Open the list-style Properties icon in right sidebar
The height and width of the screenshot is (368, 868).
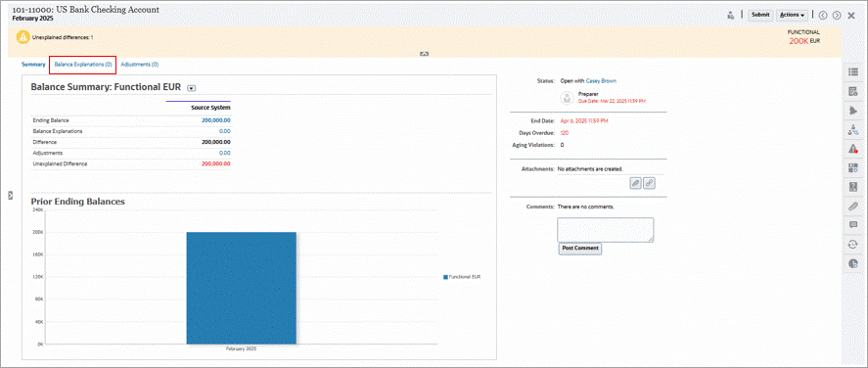pyautogui.click(x=852, y=72)
